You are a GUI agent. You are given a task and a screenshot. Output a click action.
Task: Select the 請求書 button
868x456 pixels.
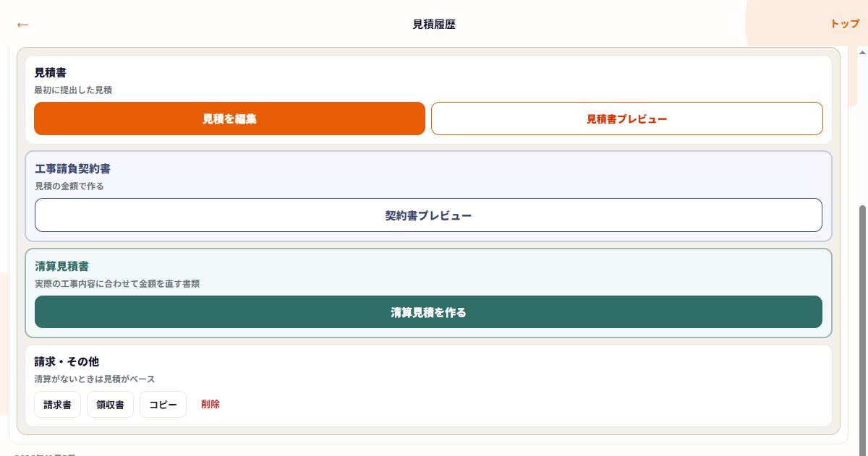[57, 405]
